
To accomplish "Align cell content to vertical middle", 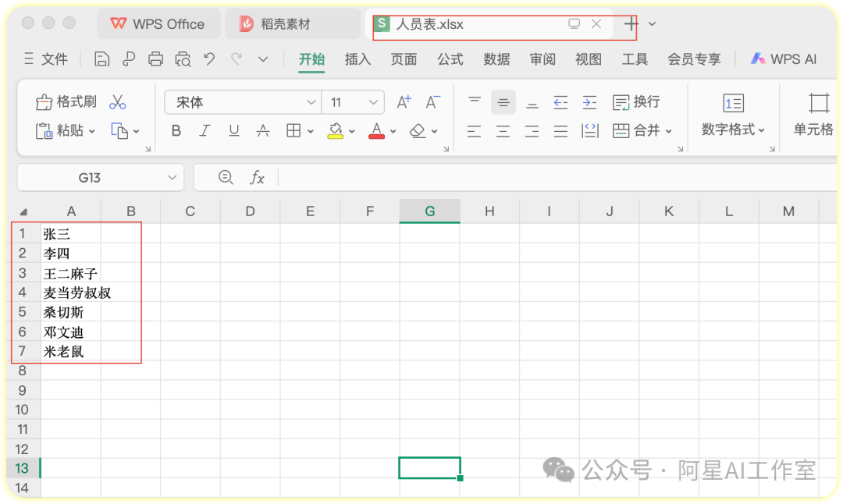I will click(x=503, y=102).
